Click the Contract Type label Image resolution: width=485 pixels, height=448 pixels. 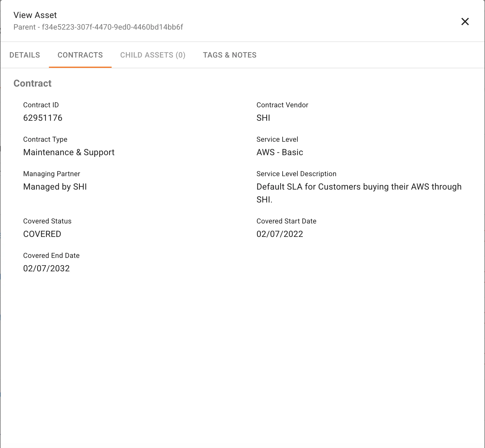(x=45, y=139)
